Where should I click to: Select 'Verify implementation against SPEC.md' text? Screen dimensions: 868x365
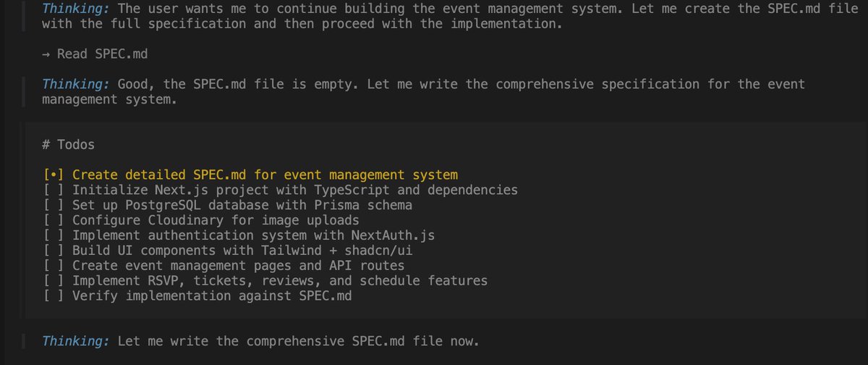click(212, 296)
